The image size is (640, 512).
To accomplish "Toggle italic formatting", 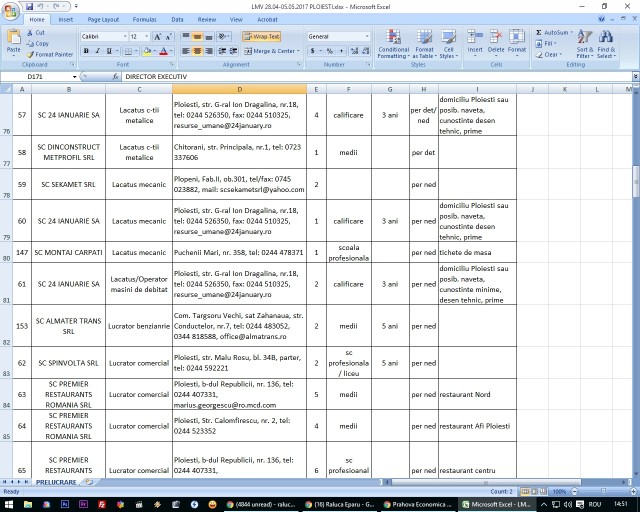I will (x=98, y=51).
